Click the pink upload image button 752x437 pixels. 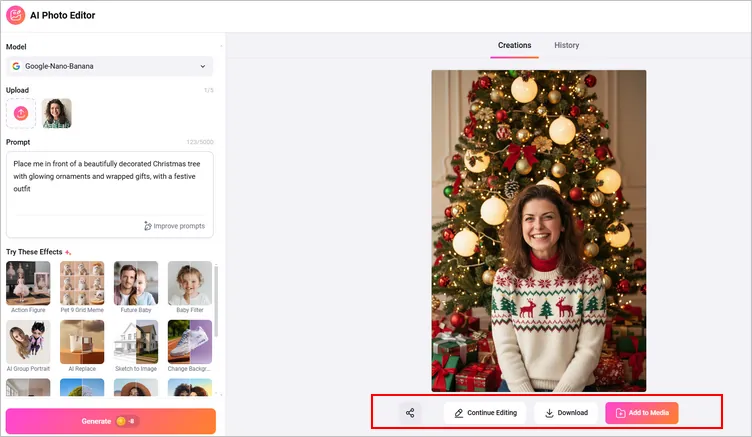[21, 113]
